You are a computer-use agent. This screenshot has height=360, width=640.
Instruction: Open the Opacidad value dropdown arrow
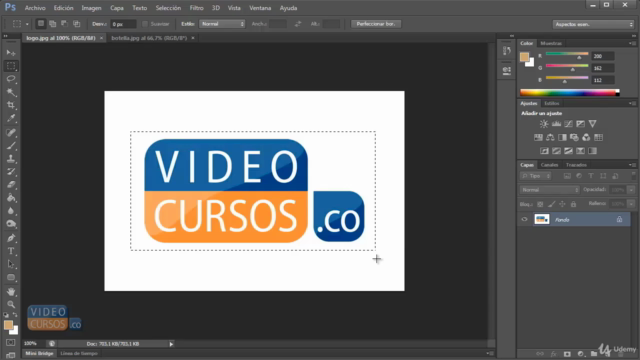[x=631, y=190]
